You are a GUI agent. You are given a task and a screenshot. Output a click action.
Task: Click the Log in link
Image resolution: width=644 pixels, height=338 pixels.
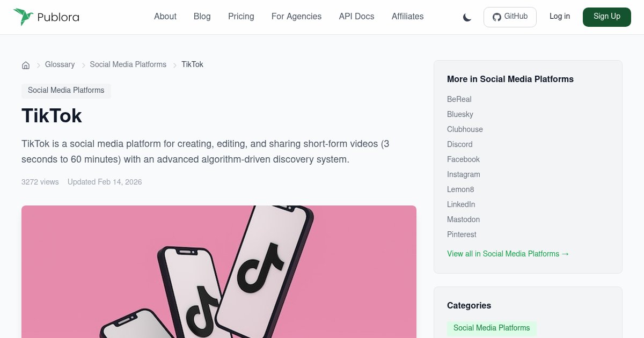(560, 17)
